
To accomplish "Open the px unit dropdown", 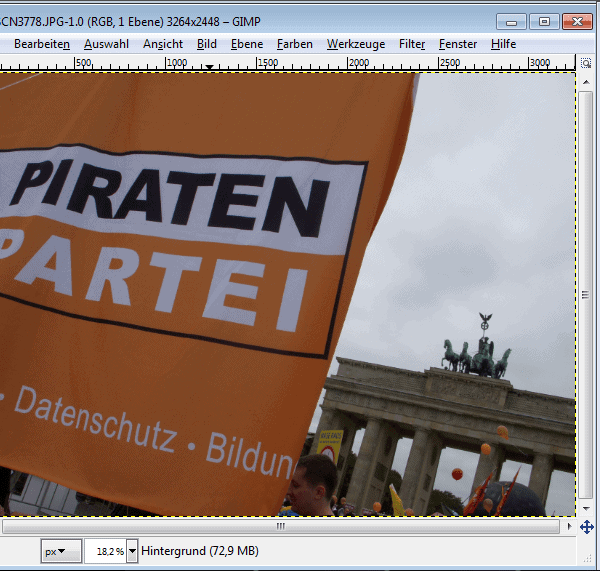I will point(61,551).
